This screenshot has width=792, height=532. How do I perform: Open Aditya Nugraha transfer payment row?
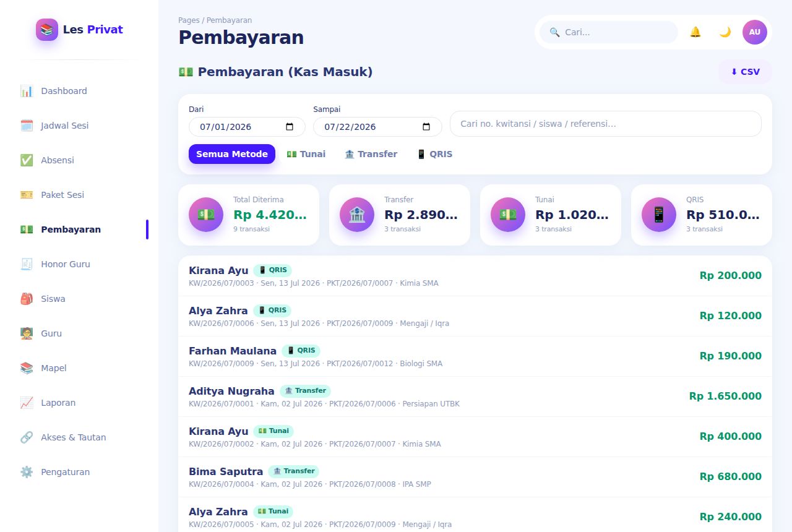click(475, 397)
